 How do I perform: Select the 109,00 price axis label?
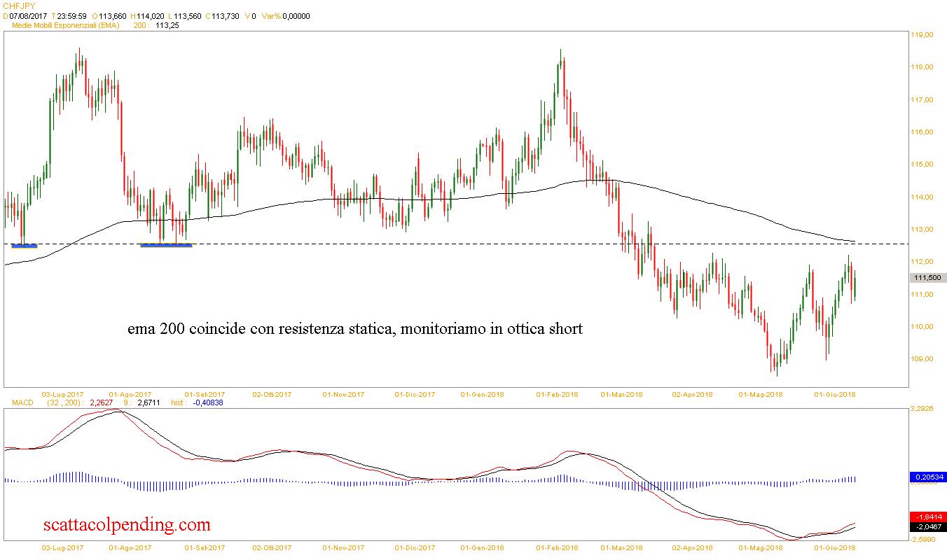923,359
